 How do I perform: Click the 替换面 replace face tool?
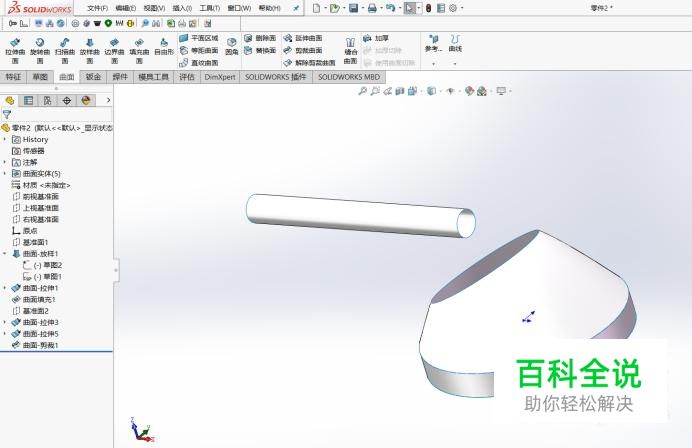click(260, 51)
